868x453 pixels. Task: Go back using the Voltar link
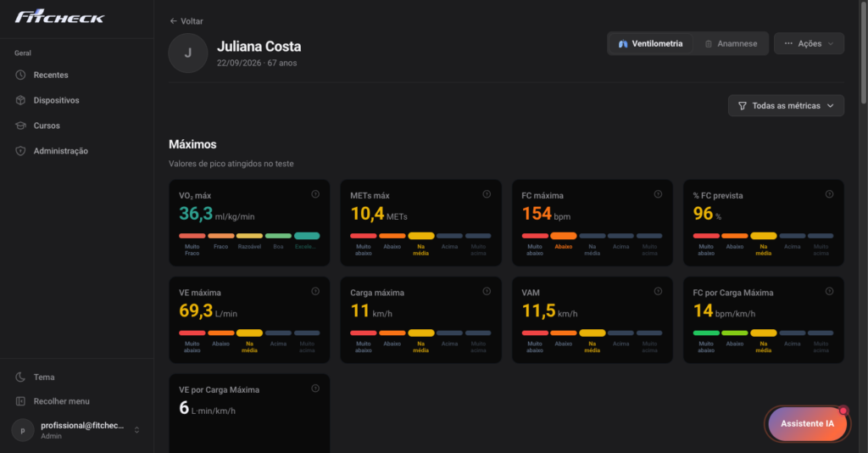[x=186, y=21]
